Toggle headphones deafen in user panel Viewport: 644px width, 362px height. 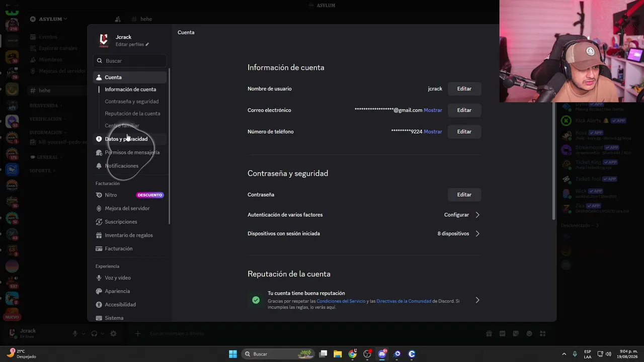94,334
